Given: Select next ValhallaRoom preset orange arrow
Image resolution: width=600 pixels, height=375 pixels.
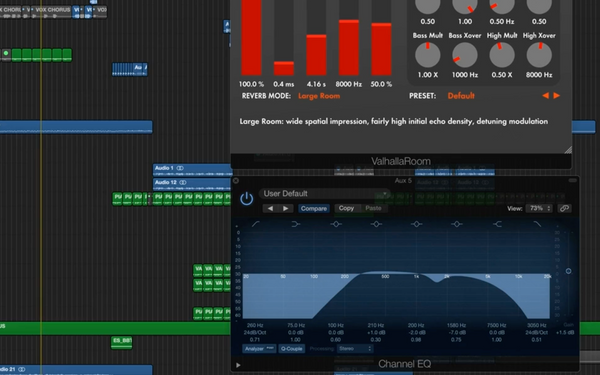Looking at the screenshot, I should [556, 96].
